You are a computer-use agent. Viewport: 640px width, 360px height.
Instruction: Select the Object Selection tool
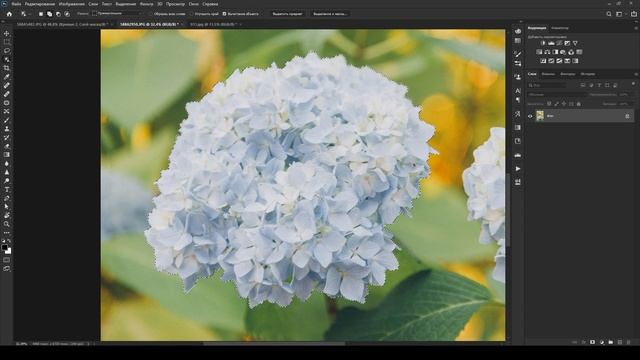[7, 59]
